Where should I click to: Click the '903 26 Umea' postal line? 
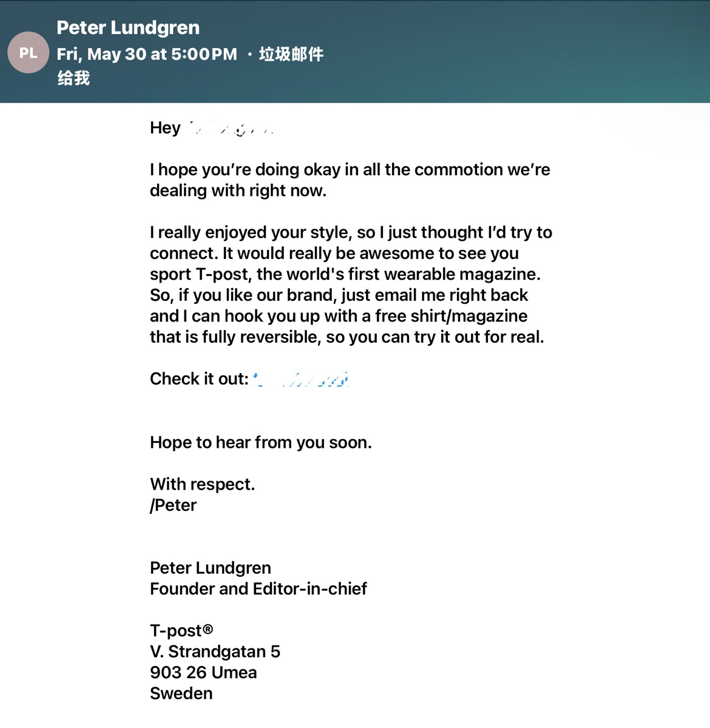[x=203, y=672]
